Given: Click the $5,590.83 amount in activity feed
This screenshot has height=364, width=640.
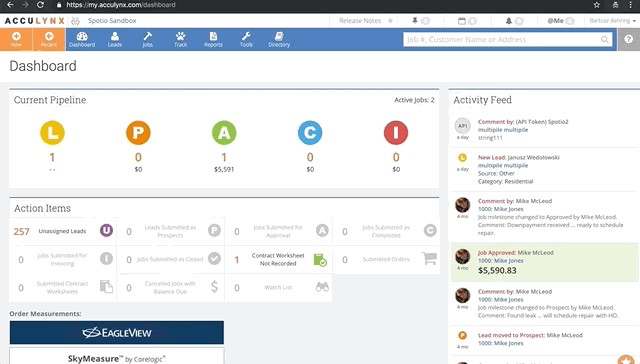Looking at the screenshot, I should (497, 271).
